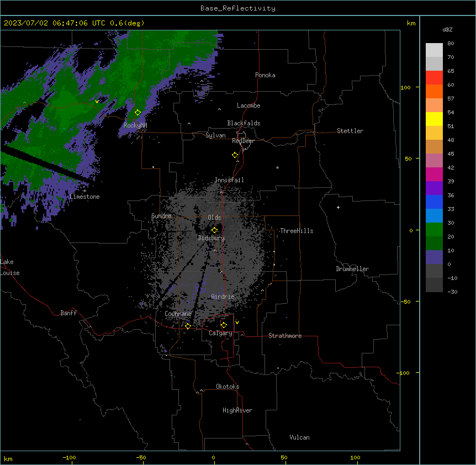This screenshot has height=465, width=476.
Task: Click the ThreeHills city label
Action: point(297,231)
